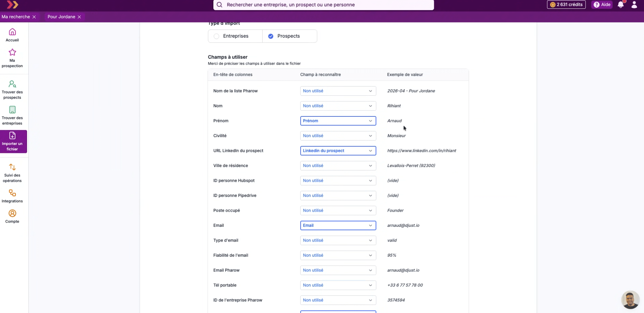The height and width of the screenshot is (313, 644).
Task: Open the Aide help button
Action: (602, 5)
